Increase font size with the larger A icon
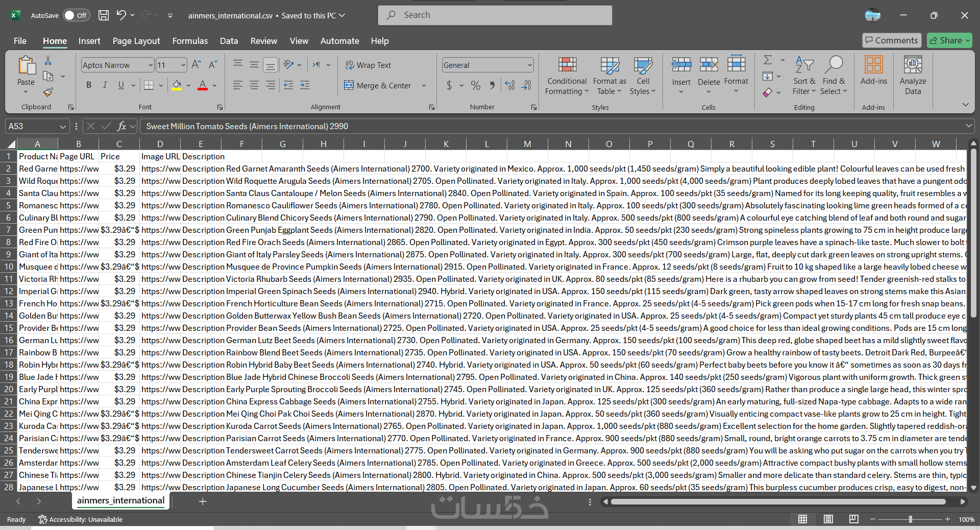Screen dimensions: 980x530 click(x=197, y=65)
